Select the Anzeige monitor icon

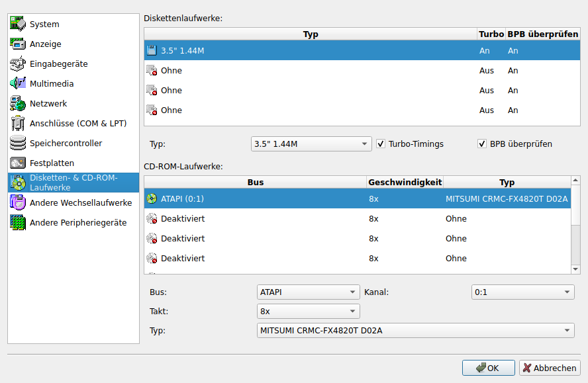point(18,44)
